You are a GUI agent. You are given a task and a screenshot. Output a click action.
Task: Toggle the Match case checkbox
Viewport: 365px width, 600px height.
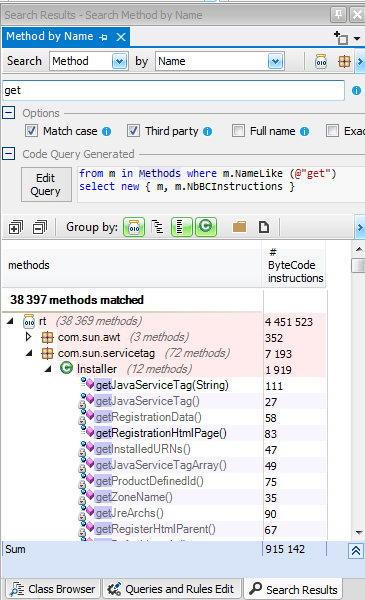tap(31, 131)
